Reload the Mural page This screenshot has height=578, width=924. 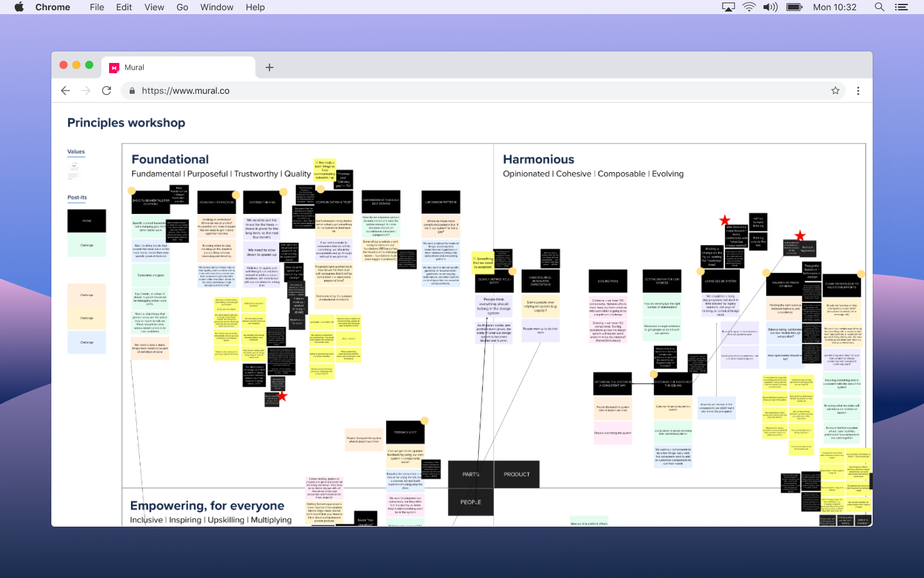[107, 91]
